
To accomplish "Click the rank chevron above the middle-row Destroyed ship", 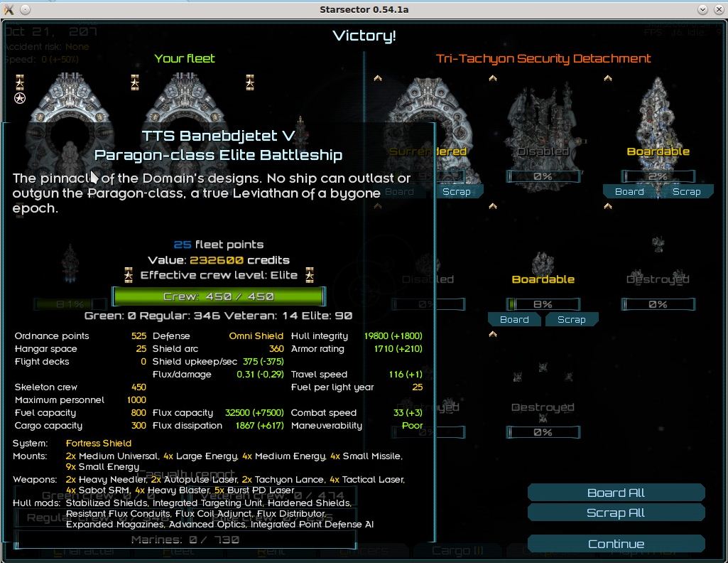I will point(608,206).
